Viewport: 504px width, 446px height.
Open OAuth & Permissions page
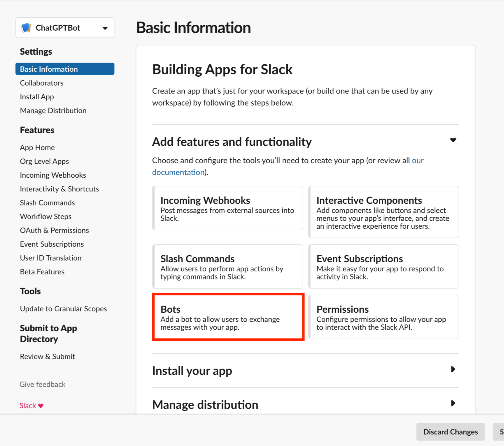[54, 230]
